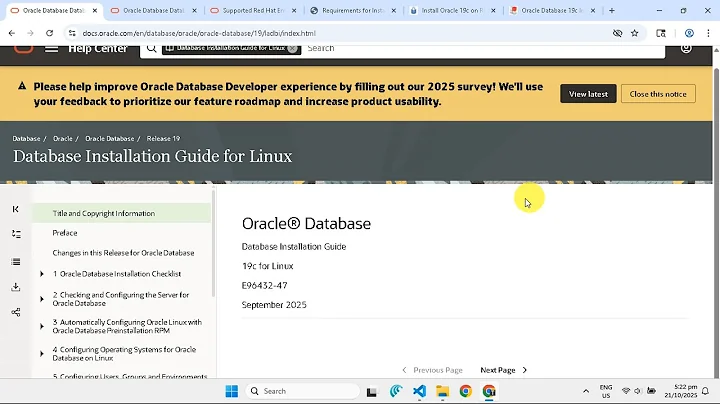Image resolution: width=720 pixels, height=404 pixels.
Task: Open the browser profile avatar
Action: [x=689, y=33]
